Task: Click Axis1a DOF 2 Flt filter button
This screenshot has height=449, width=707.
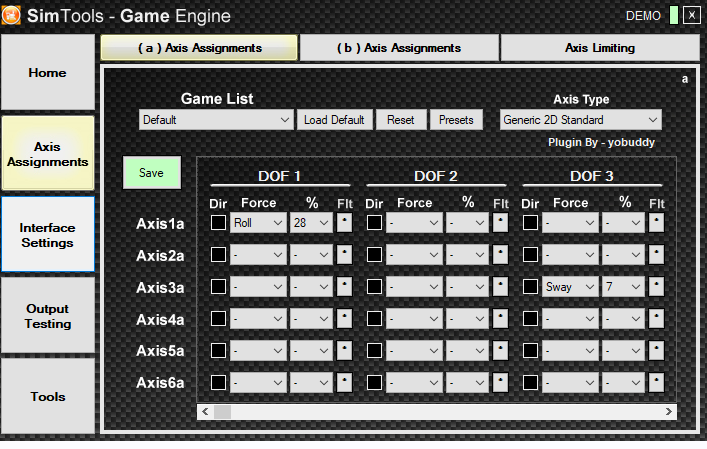Action: coord(500,223)
